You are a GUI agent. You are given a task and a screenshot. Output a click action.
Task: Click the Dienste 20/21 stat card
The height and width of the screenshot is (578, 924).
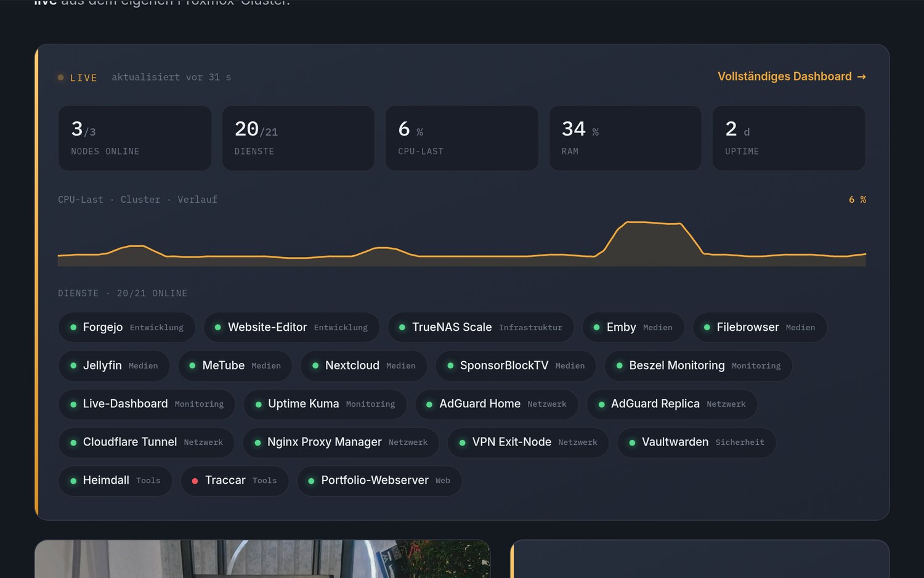point(298,138)
